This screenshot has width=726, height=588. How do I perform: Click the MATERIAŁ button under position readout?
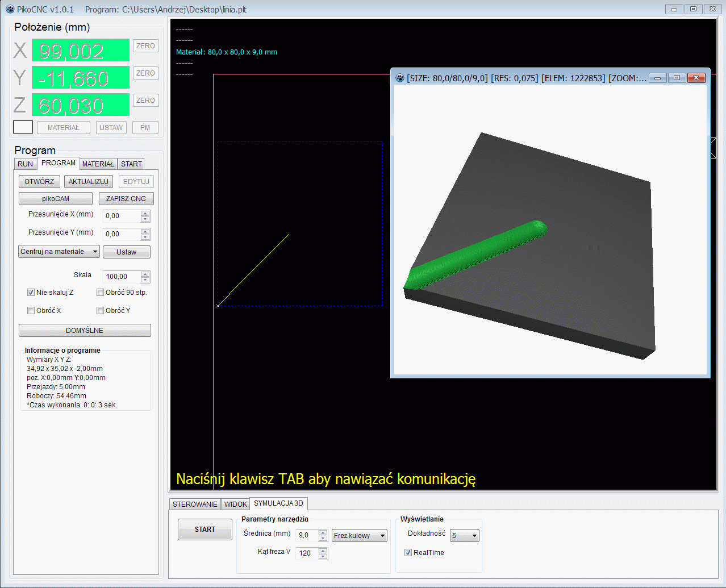[64, 128]
